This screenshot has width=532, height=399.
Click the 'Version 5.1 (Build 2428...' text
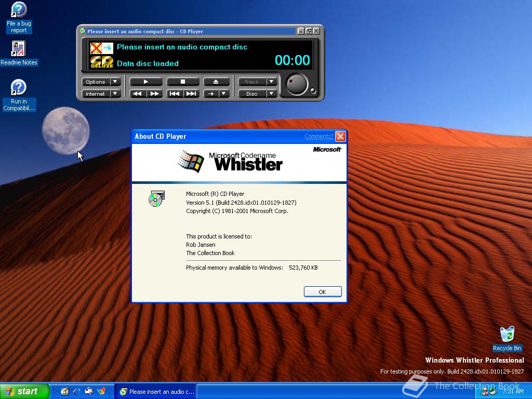pyautogui.click(x=241, y=203)
